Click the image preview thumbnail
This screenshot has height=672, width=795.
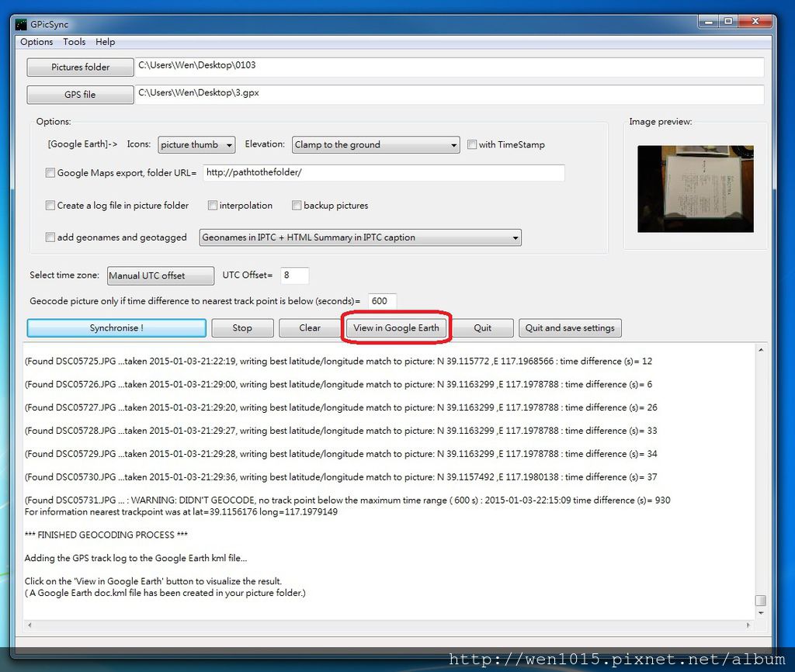pos(696,189)
